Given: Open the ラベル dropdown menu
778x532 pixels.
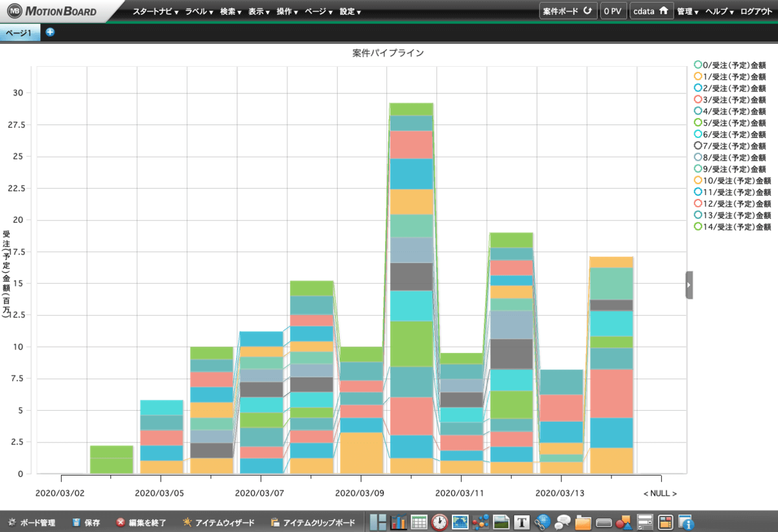Looking at the screenshot, I should pos(200,12).
